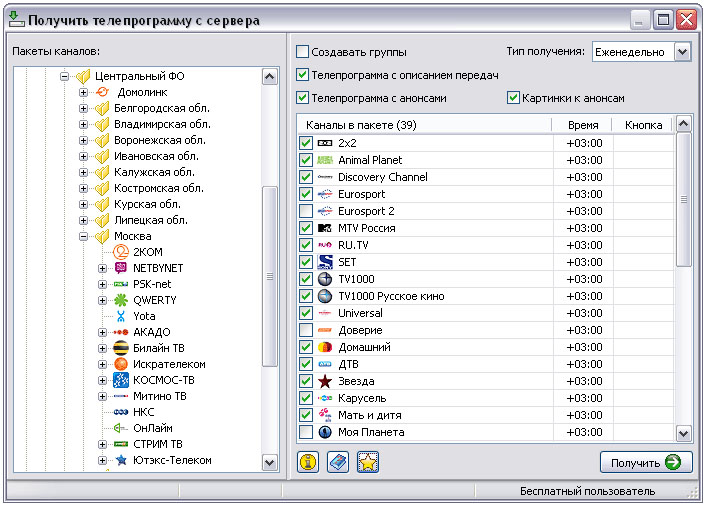Click the yellow info button icon
Viewport: 705px width, 505px height.
pyautogui.click(x=308, y=462)
